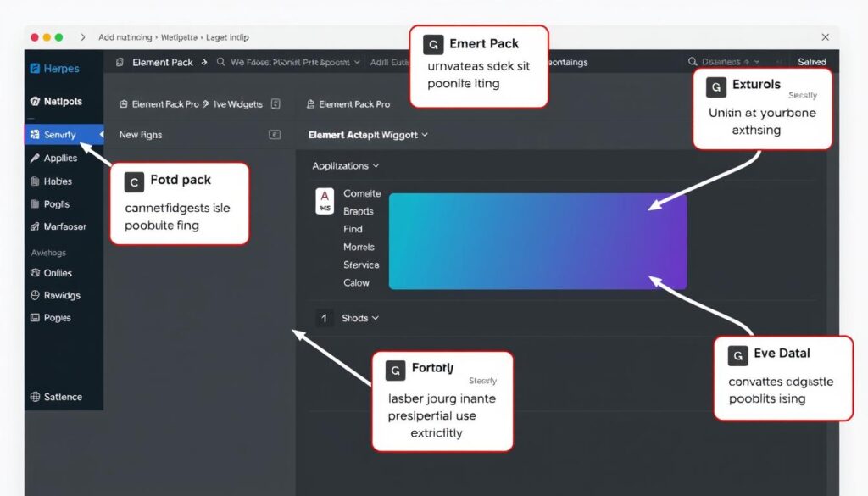Image resolution: width=868 pixels, height=496 pixels.
Task: Click the We Fdose search field text
Action: [290, 62]
